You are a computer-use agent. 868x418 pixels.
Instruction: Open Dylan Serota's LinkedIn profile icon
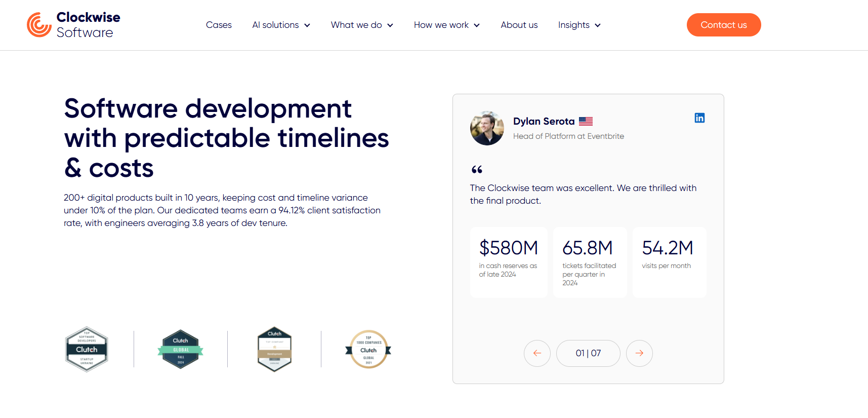coord(699,118)
